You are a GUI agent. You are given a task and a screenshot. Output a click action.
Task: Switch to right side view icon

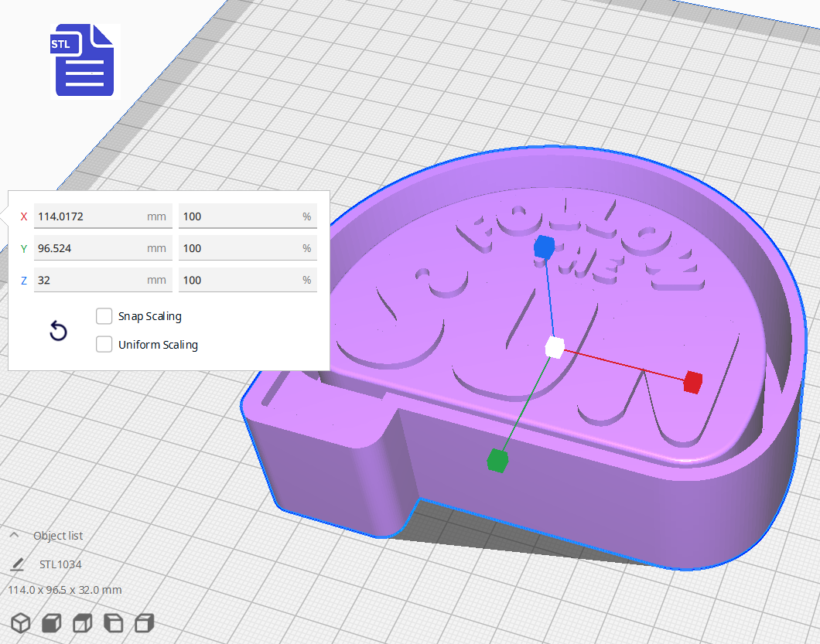click(144, 622)
